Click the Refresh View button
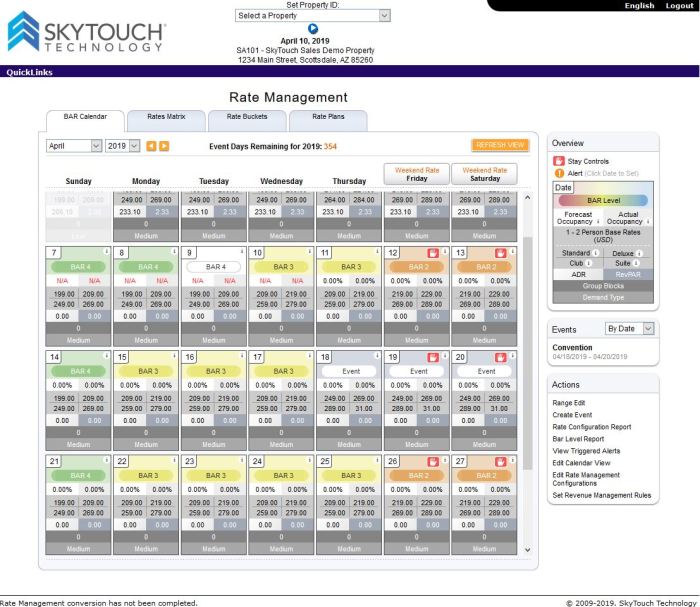This screenshot has width=700, height=607. tap(500, 145)
